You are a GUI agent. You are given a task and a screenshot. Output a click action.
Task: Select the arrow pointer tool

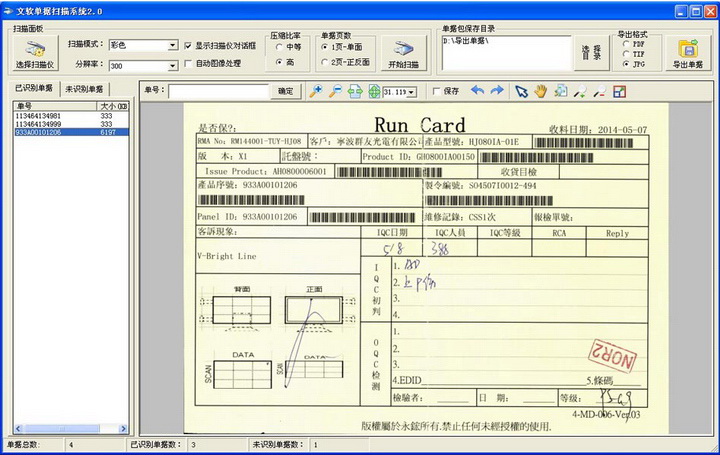click(x=521, y=91)
